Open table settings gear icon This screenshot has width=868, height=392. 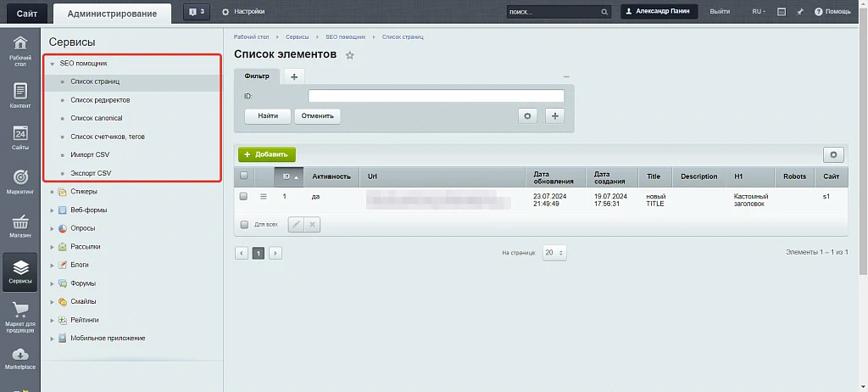point(834,155)
